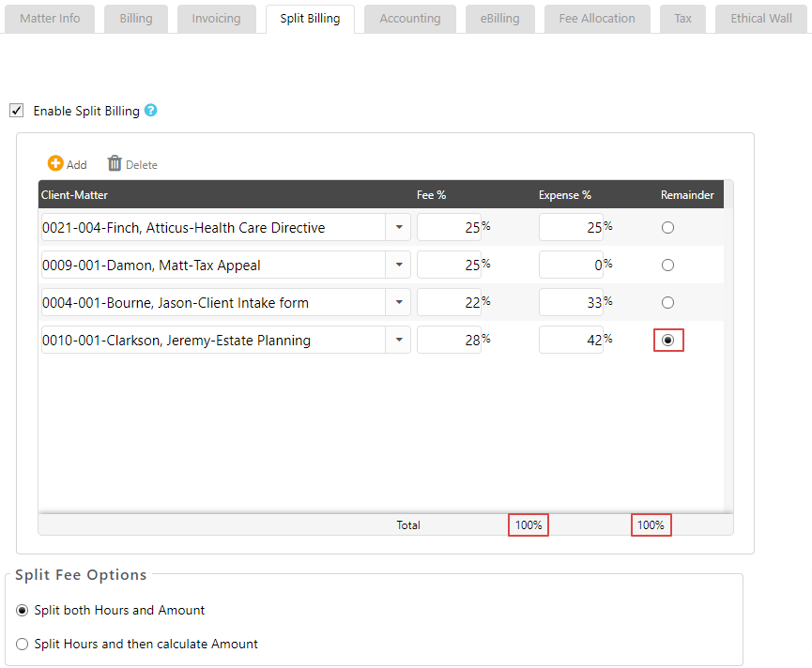Select Remainder radio for Damon, Matt row
This screenshot has width=812, height=668.
tap(667, 266)
